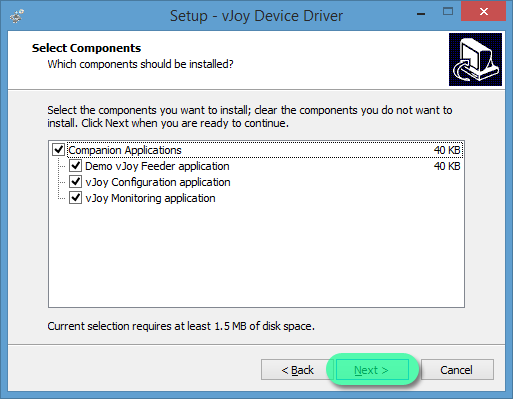Select the Demo vJoy Feeder application label
This screenshot has width=513, height=399.
[x=157, y=166]
